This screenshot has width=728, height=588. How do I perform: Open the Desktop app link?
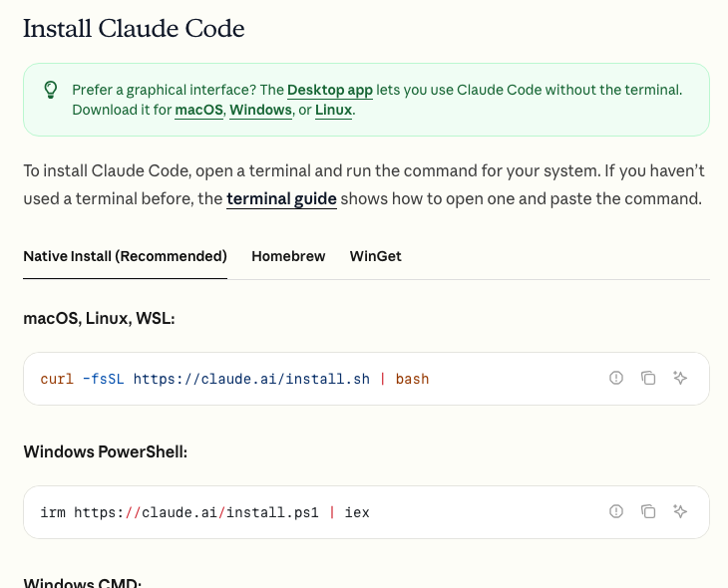(x=330, y=90)
